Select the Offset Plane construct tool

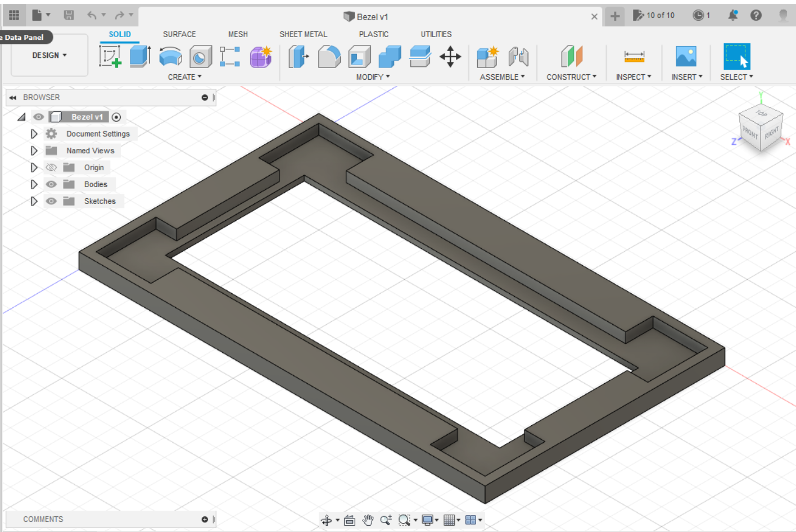572,57
